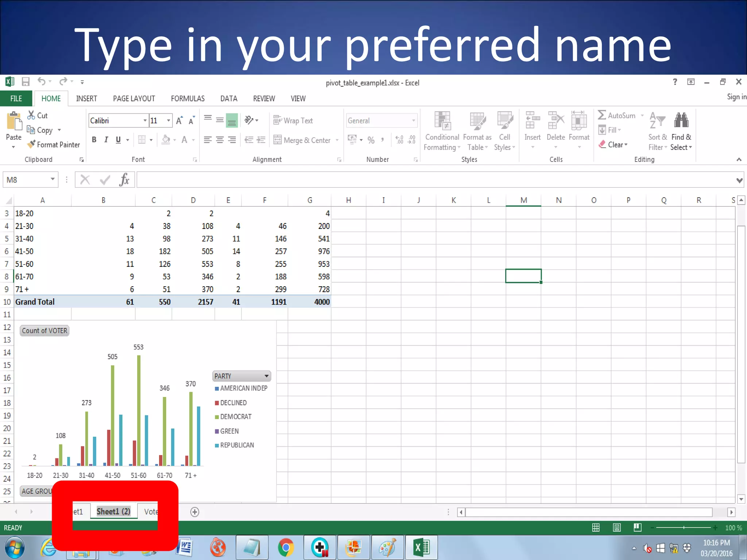Viewport: 747px width, 560px height.
Task: Click the Merge & Center button
Action: pos(302,140)
